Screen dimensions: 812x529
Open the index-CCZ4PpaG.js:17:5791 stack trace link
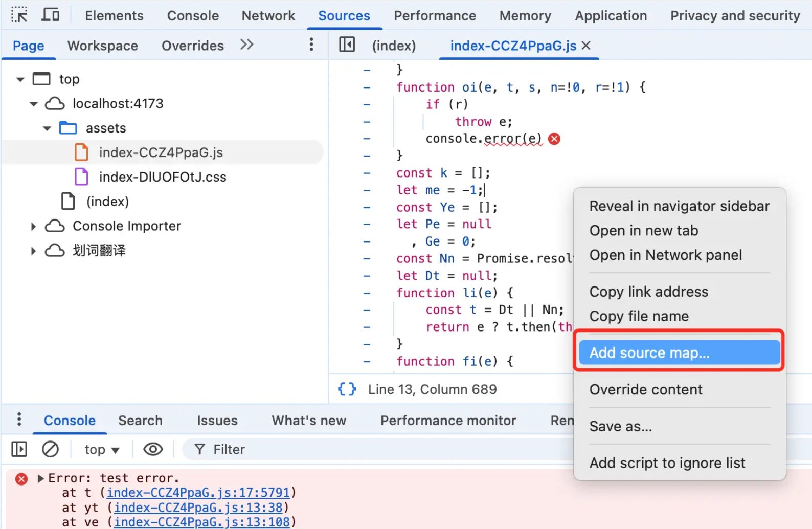click(198, 492)
